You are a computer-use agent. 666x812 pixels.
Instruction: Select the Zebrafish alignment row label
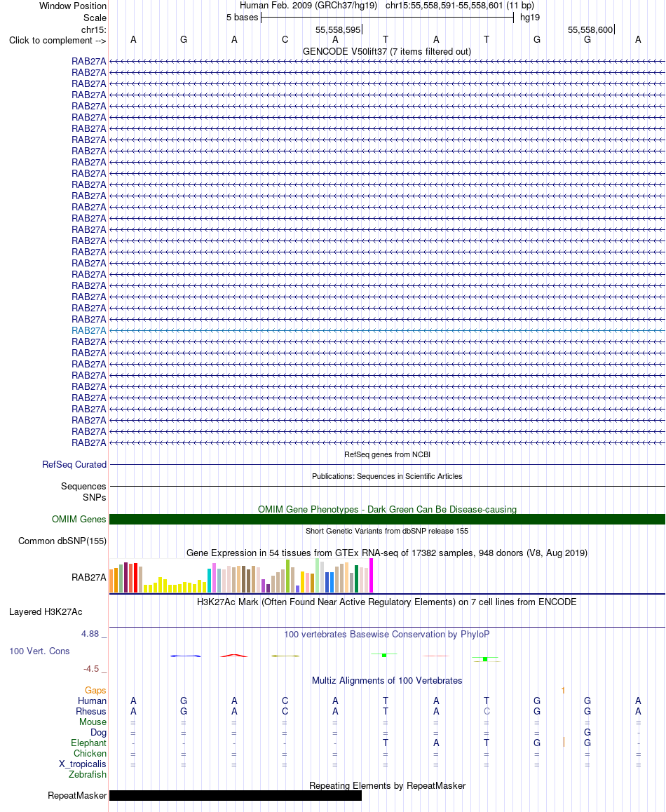coord(88,774)
